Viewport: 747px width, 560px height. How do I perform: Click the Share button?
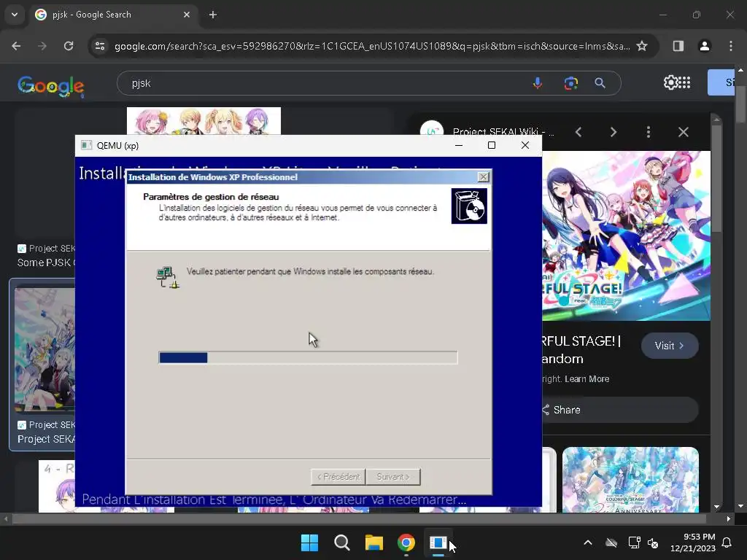pyautogui.click(x=619, y=410)
